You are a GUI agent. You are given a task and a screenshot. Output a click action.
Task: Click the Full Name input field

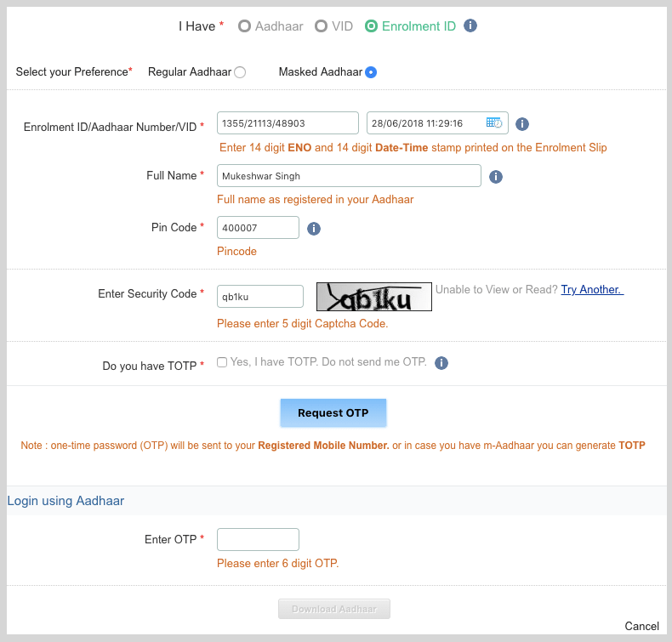click(x=349, y=176)
